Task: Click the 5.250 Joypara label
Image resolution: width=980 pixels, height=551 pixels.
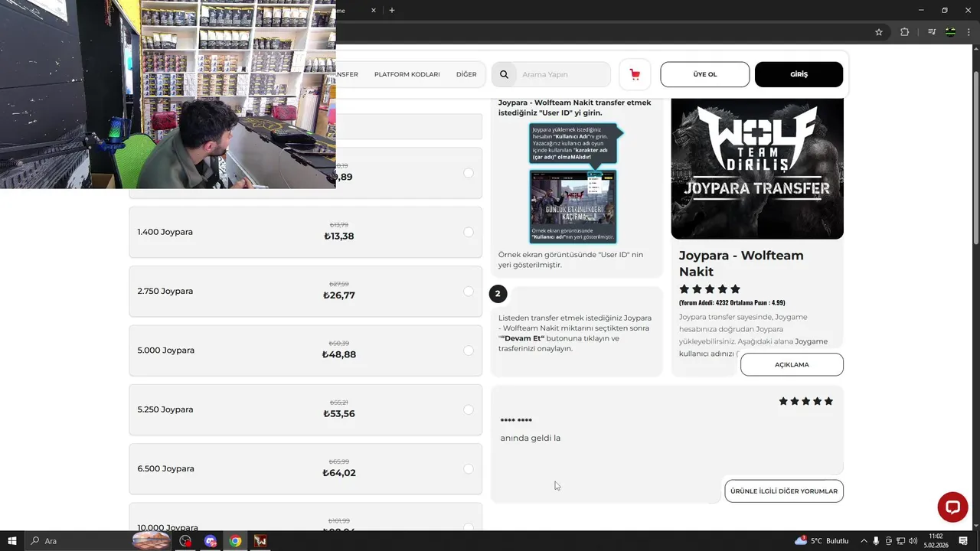Action: coord(165,409)
